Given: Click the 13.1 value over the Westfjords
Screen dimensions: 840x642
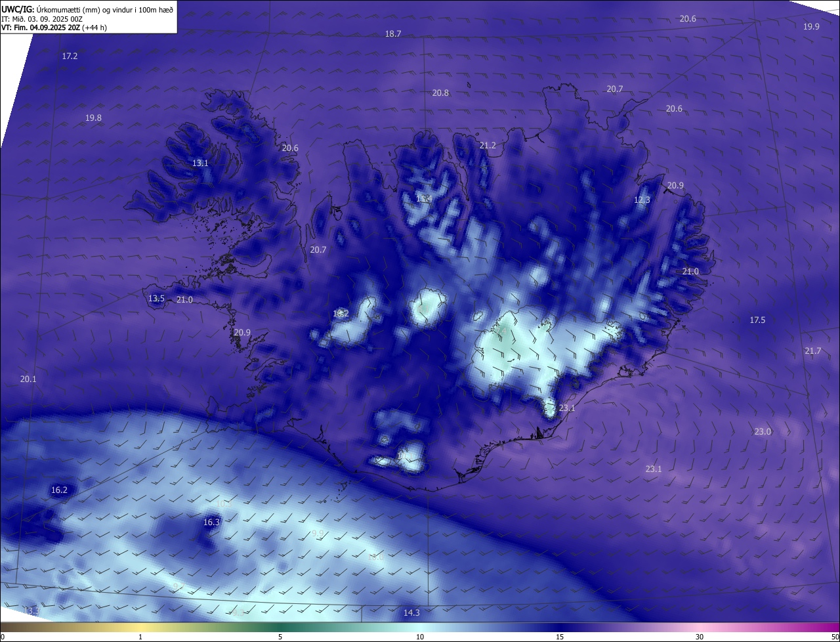Looking at the screenshot, I should (200, 163).
